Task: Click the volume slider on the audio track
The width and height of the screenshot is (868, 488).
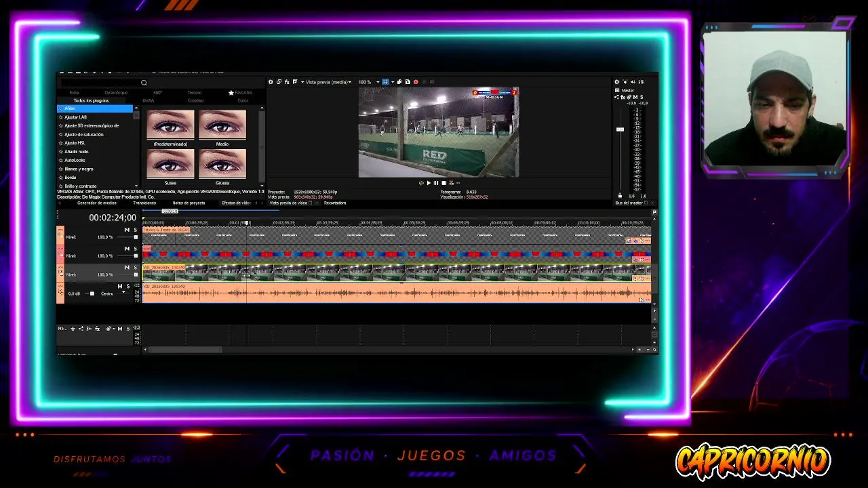Action: pyautogui.click(x=92, y=293)
